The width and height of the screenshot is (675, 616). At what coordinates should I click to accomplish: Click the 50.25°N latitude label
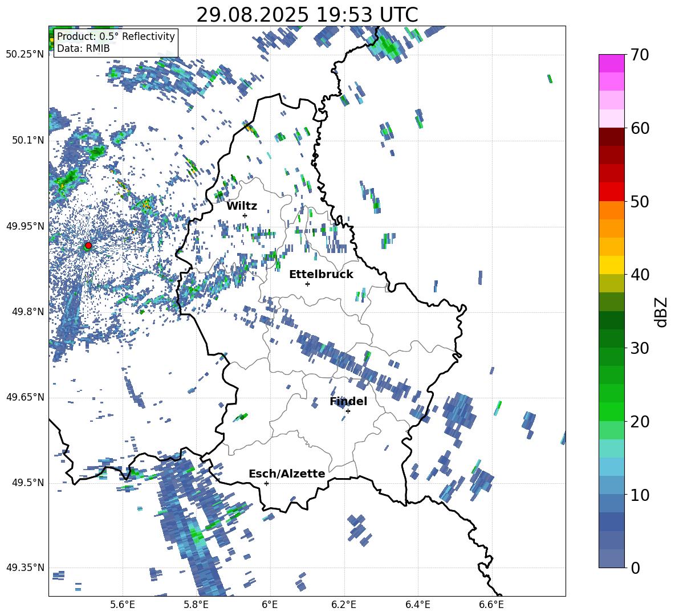26,55
